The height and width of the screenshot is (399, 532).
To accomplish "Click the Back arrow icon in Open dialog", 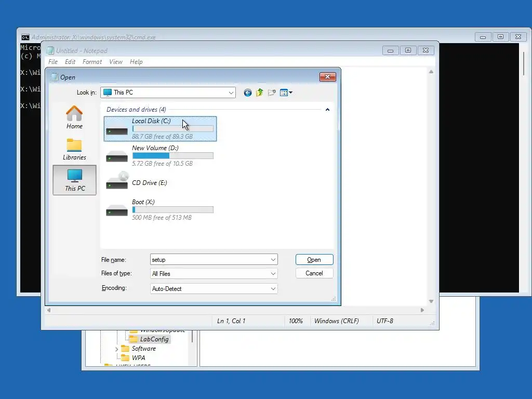I will coord(248,92).
